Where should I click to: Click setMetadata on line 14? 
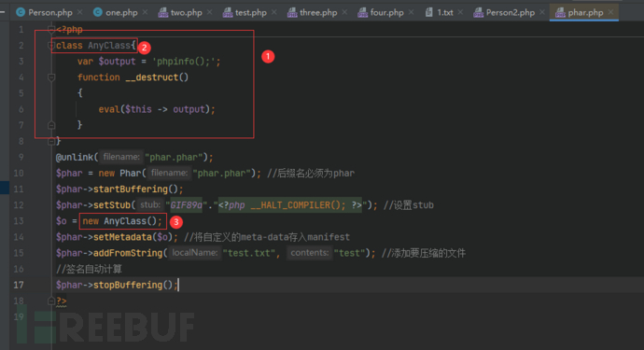click(122, 237)
